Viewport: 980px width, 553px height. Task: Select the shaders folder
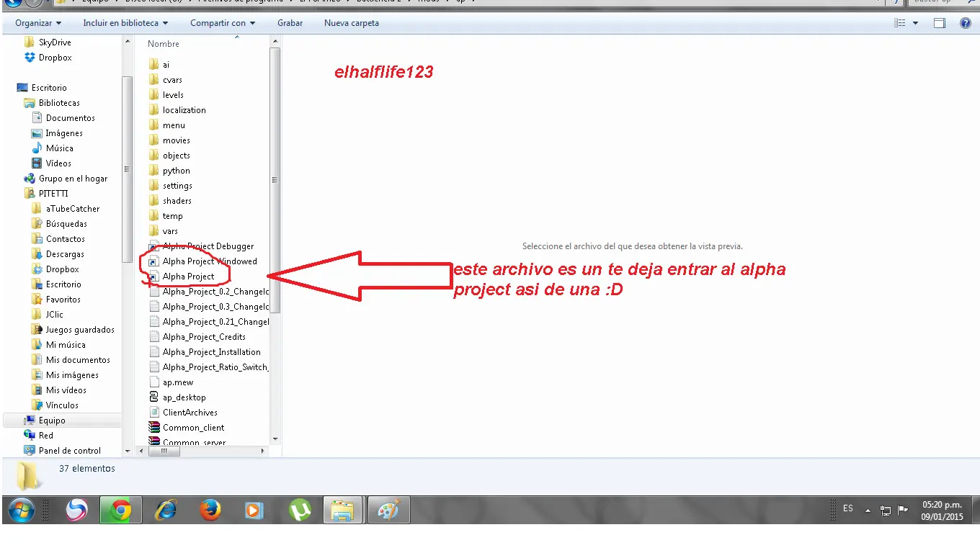177,201
